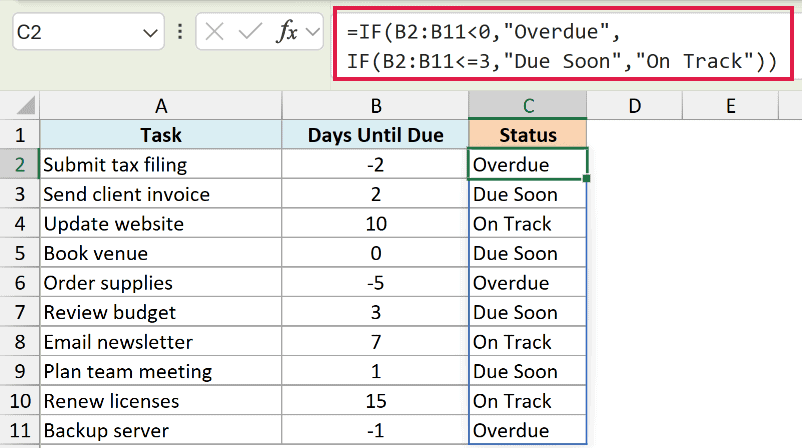Click the Select All corner triangle
Screen dimensions: 802x448
click(26, 106)
